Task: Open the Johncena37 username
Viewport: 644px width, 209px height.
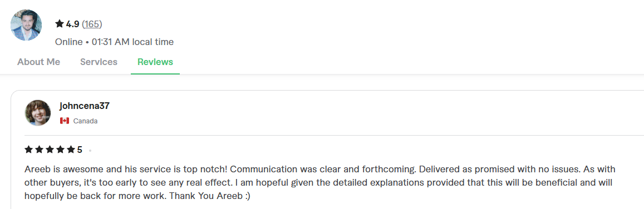Action: [84, 106]
